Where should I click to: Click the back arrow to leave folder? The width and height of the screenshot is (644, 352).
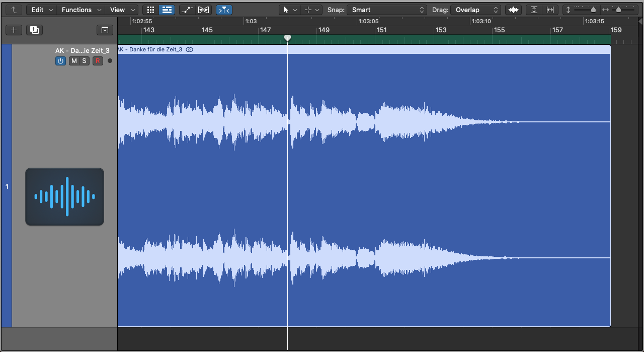(x=14, y=10)
